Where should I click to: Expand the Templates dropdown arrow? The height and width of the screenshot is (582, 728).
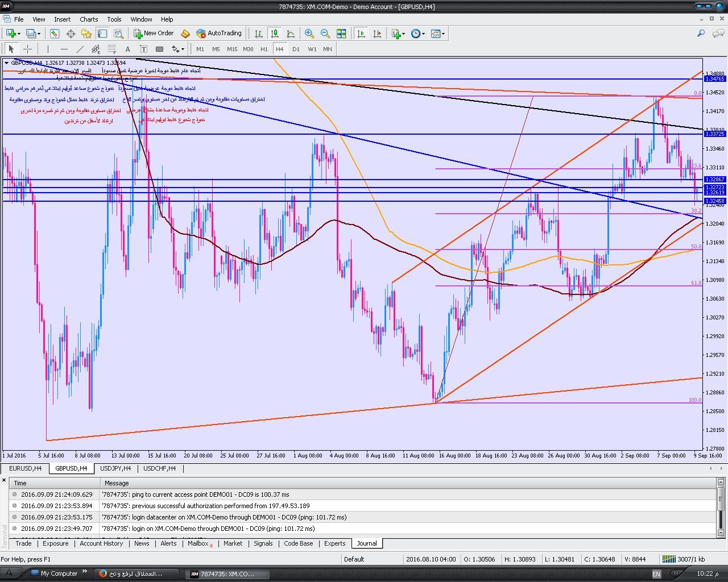(x=443, y=34)
